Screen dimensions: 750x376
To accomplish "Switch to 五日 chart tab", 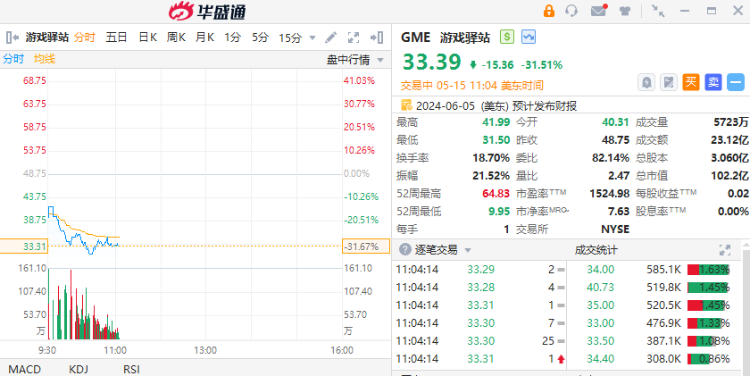I will click(x=116, y=37).
